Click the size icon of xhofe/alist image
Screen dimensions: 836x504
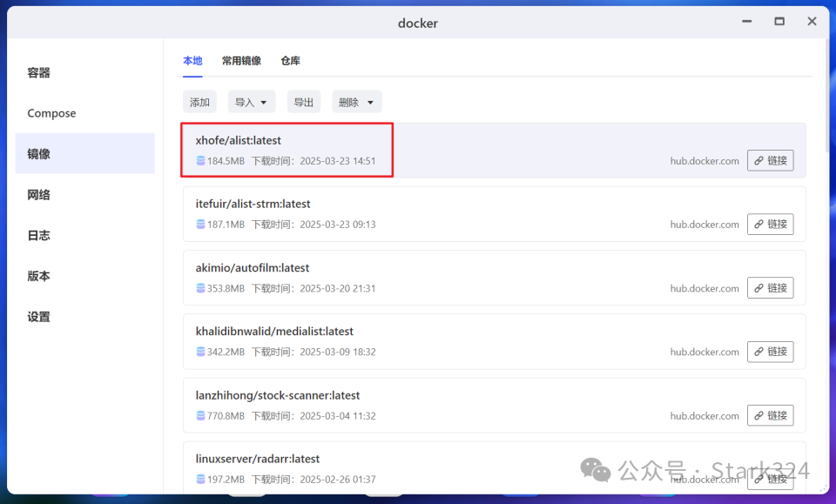click(201, 161)
